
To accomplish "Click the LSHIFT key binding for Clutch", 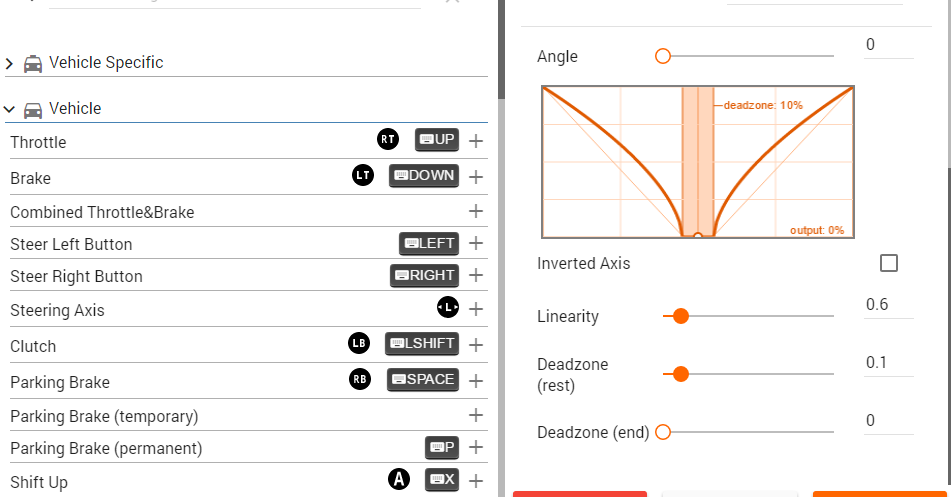I will (x=422, y=343).
